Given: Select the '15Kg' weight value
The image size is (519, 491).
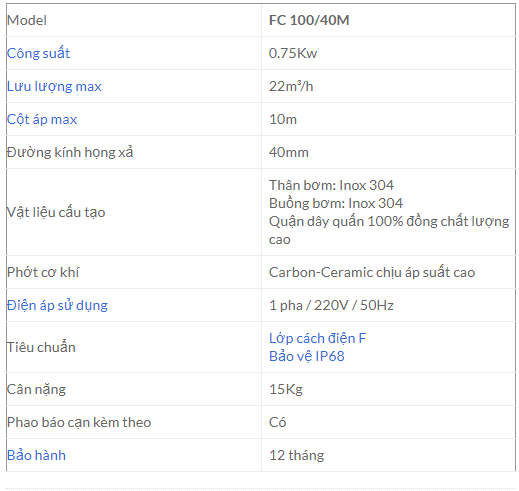Looking at the screenshot, I should coord(286,390).
